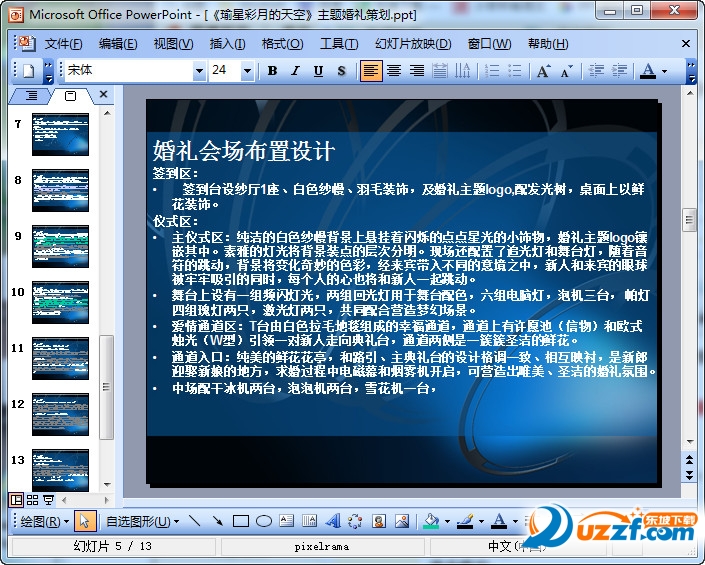The height and width of the screenshot is (565, 705).
Task: Select the Rectangle drawing tool
Action: (x=241, y=521)
